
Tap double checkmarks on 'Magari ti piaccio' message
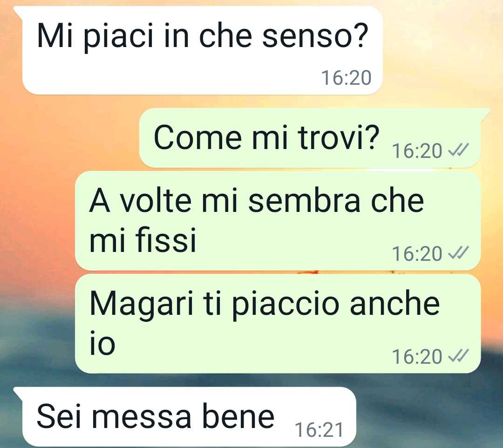coord(458,356)
